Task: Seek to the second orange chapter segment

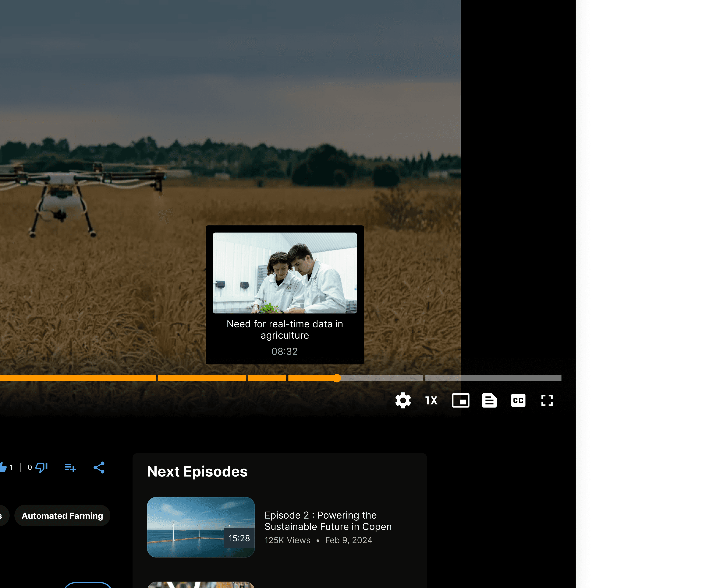Action: point(202,378)
